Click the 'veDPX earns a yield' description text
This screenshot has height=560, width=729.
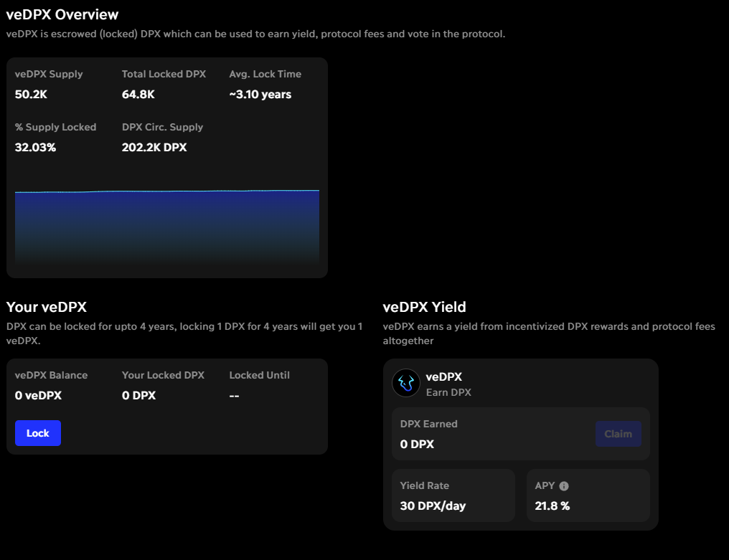tap(549, 333)
